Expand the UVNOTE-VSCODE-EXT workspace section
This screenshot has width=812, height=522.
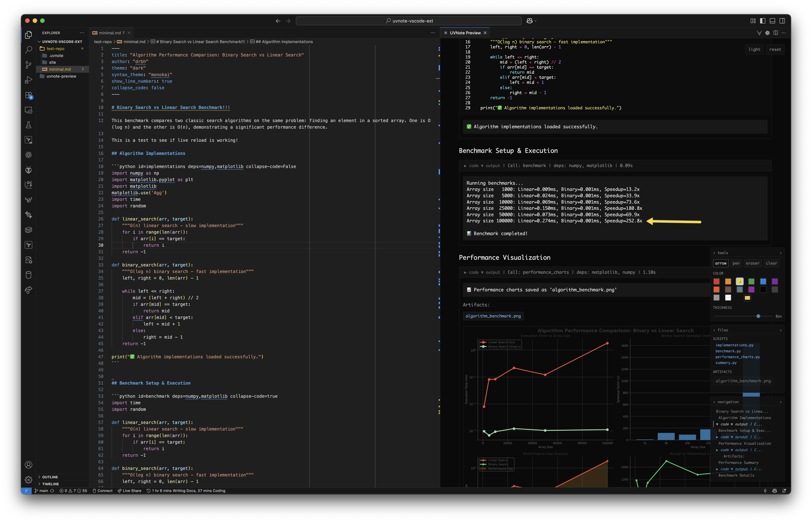tap(62, 42)
